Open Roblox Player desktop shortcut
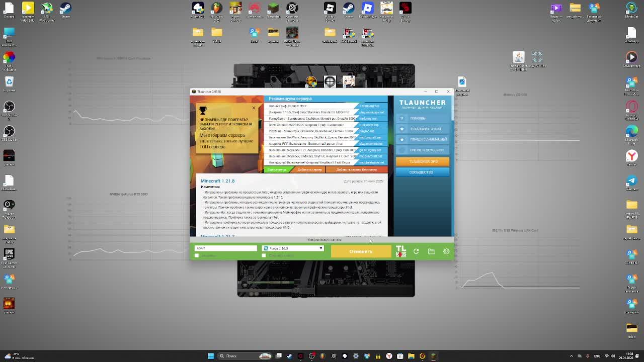The image size is (644, 362). [368, 10]
